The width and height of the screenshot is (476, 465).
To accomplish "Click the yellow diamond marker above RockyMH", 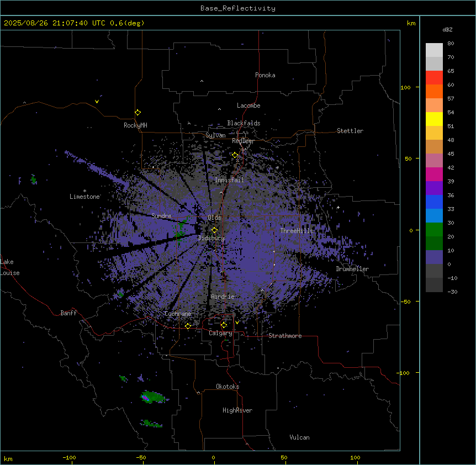I will (138, 113).
